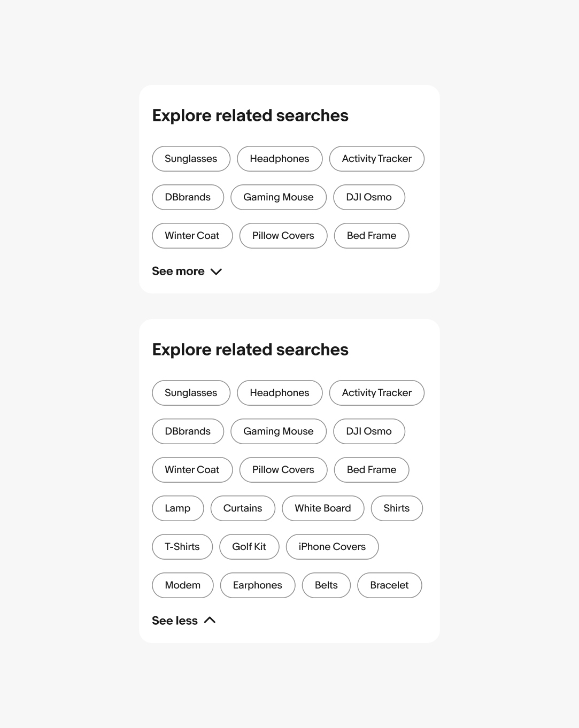Viewport: 579px width, 728px height.
Task: Select the Lamp search chip
Action: point(177,508)
